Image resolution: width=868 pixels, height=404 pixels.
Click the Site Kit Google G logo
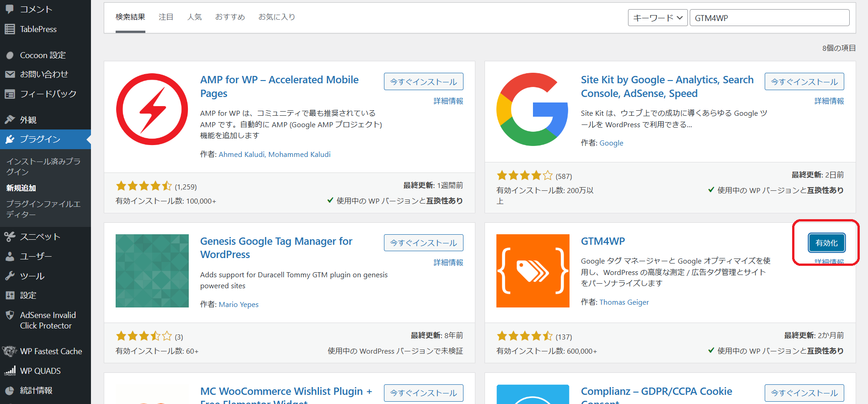(x=533, y=109)
